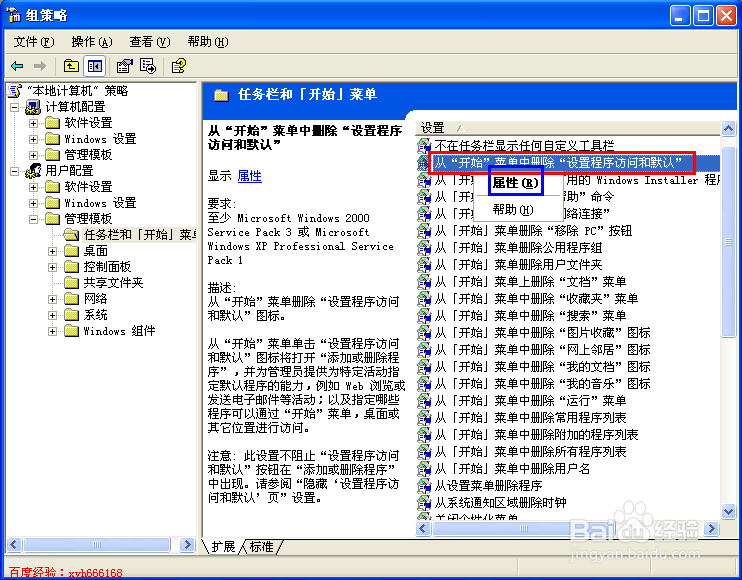Click policy icon beside 删除"运行"菜单
The image size is (742, 580).
(x=424, y=401)
